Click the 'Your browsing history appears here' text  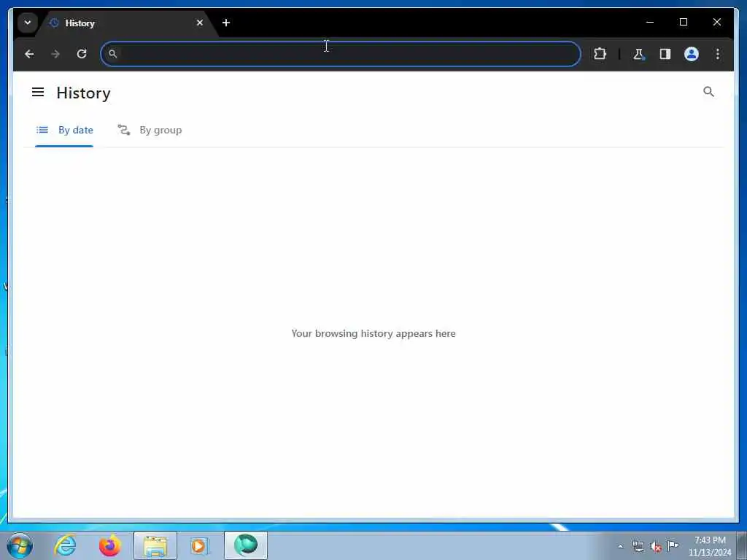click(373, 333)
